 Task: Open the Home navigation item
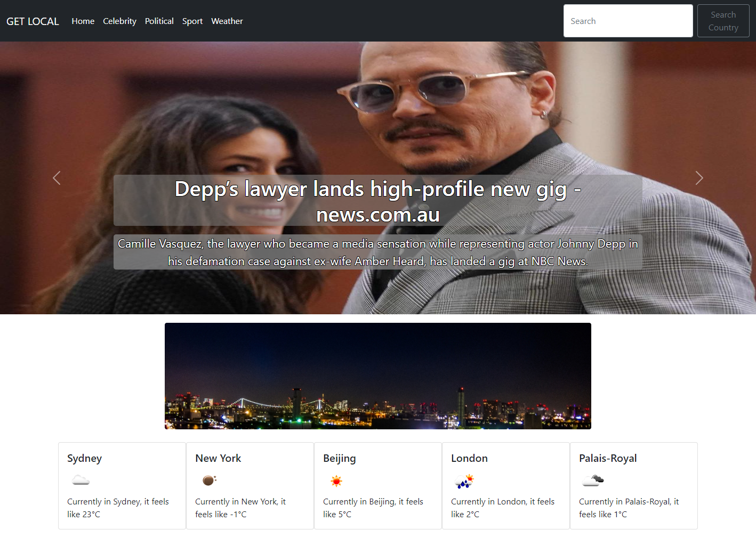(83, 21)
